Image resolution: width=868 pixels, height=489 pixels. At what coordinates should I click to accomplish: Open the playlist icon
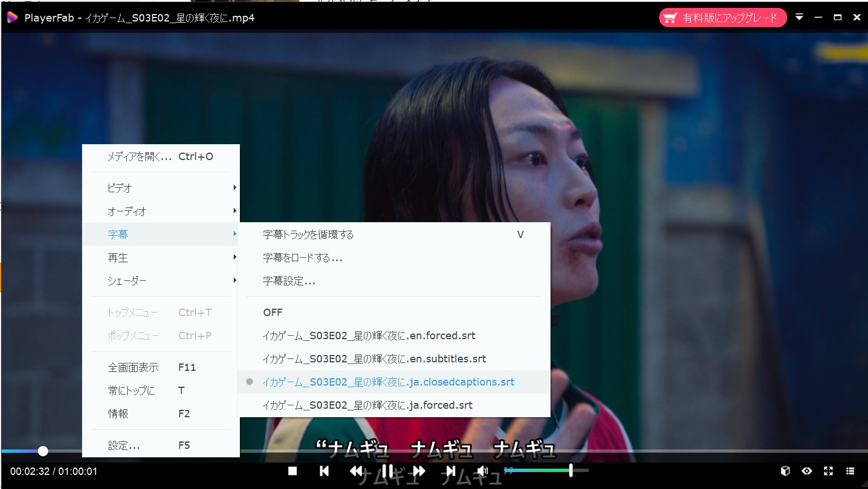coord(850,471)
